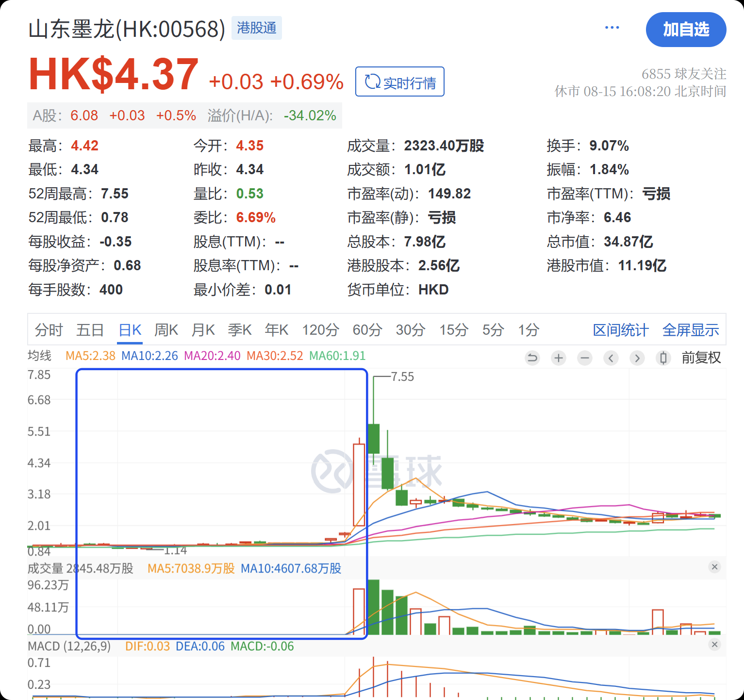This screenshot has height=700, width=744.
Task: Open the three-dot more options menu
Action: (x=612, y=28)
